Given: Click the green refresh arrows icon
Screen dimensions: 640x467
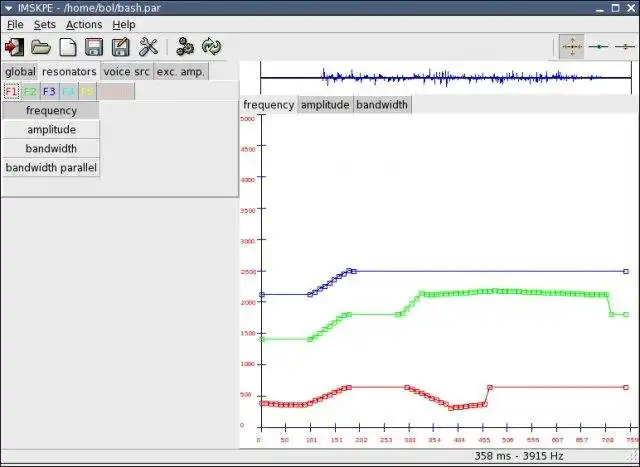Looking at the screenshot, I should point(211,47).
